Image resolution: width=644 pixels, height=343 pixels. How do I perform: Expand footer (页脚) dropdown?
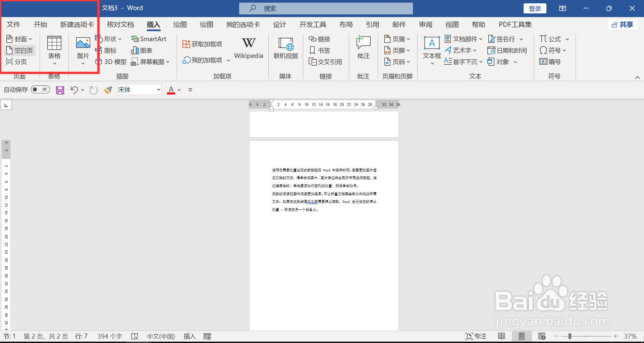coord(408,51)
